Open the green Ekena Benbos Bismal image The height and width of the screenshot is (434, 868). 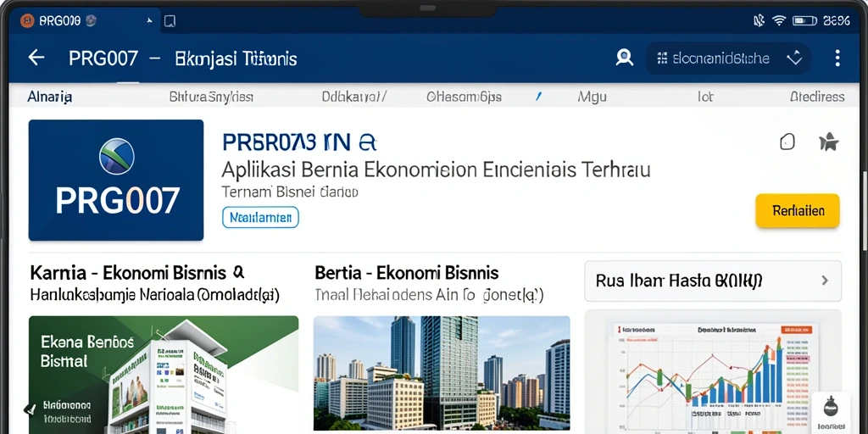(x=164, y=375)
